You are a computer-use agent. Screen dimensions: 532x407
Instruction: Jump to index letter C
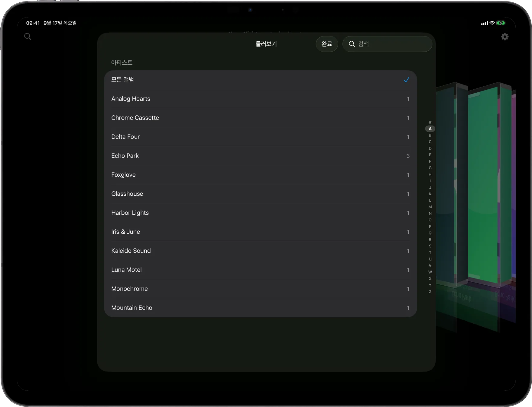[430, 142]
